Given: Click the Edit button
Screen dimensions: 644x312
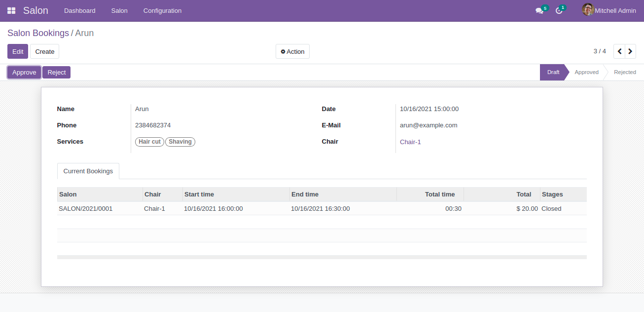Looking at the screenshot, I should (x=18, y=51).
